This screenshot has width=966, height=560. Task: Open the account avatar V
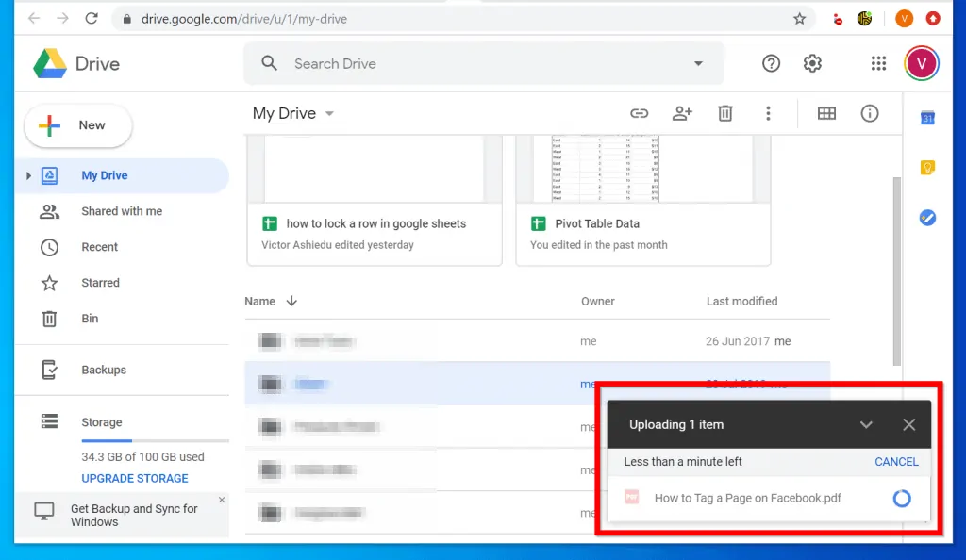click(922, 63)
